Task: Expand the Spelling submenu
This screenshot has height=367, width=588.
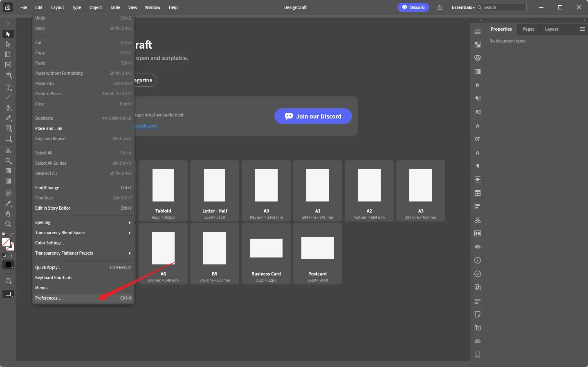Action: pyautogui.click(x=83, y=223)
